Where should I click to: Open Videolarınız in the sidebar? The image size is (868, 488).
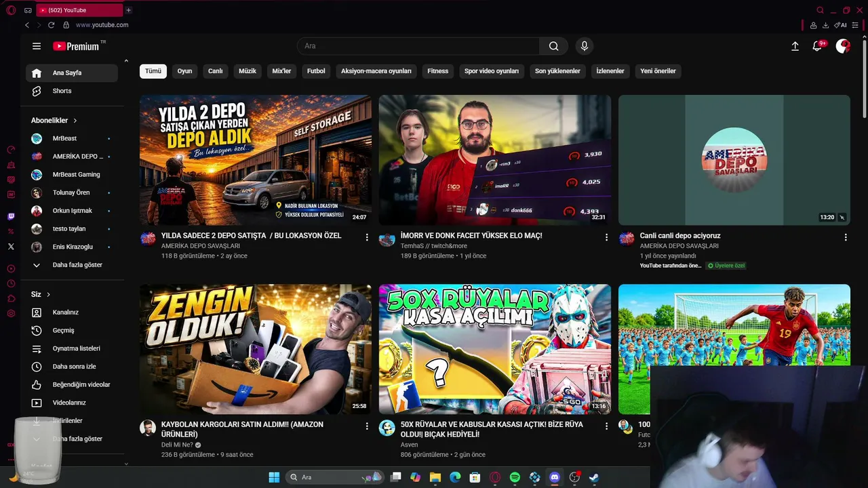click(x=72, y=403)
